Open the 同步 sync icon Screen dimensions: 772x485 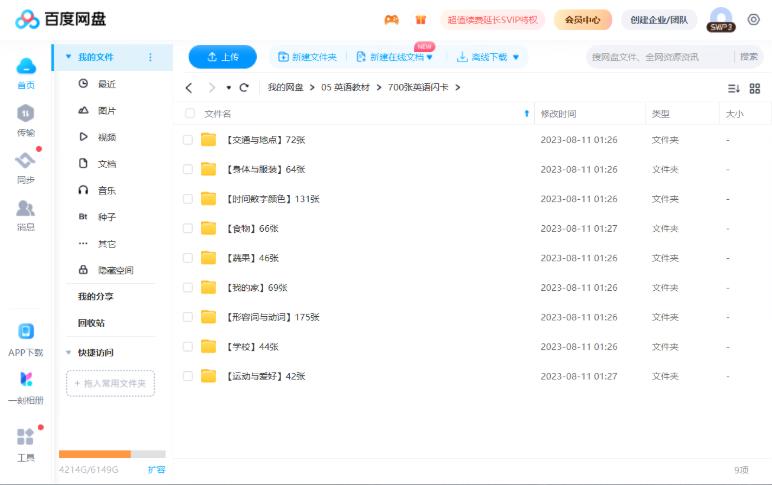(26, 160)
